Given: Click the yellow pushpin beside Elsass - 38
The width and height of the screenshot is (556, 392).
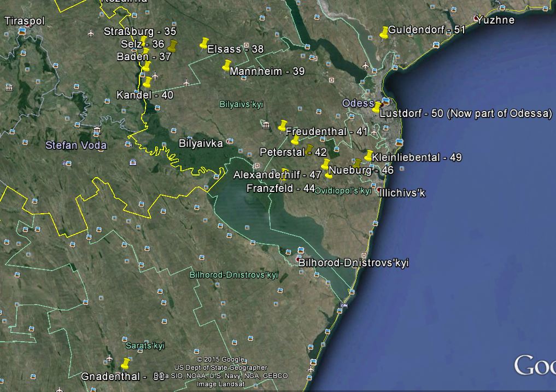Looking at the screenshot, I should [x=204, y=43].
